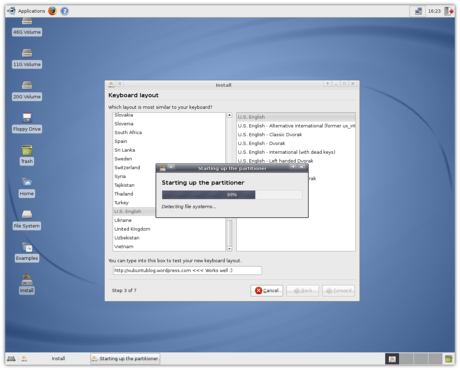
Task: Switch to Starting up the partitioner taskbar item
Action: click(x=125, y=359)
